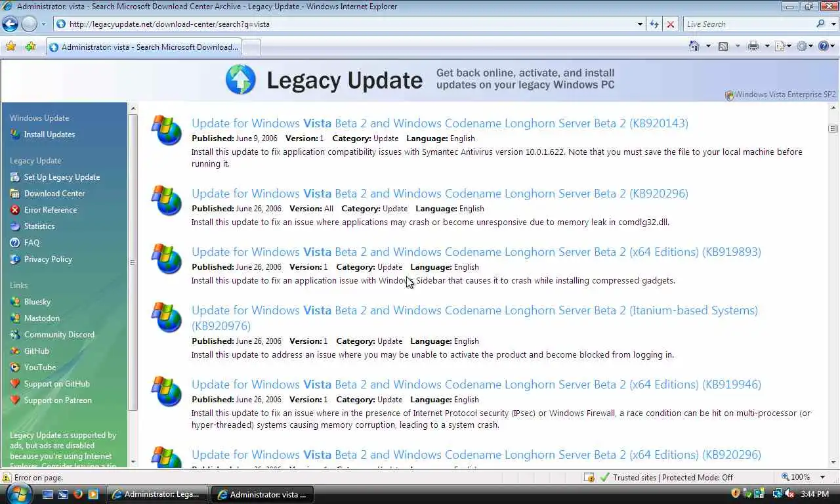Click the main page vertical scrollbar thumb
This screenshot has width=840, height=504.
pyautogui.click(x=833, y=129)
